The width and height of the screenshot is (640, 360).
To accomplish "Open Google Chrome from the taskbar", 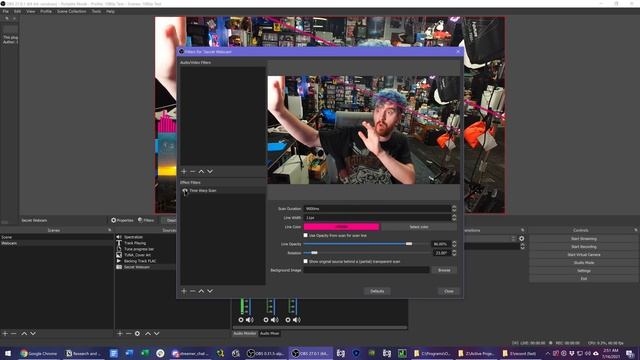I will [39, 353].
